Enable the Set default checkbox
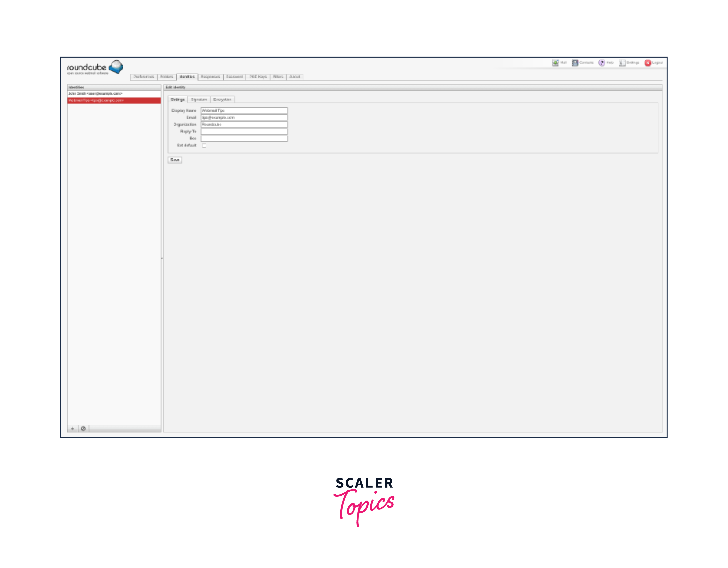This screenshot has width=728, height=568. (x=204, y=146)
